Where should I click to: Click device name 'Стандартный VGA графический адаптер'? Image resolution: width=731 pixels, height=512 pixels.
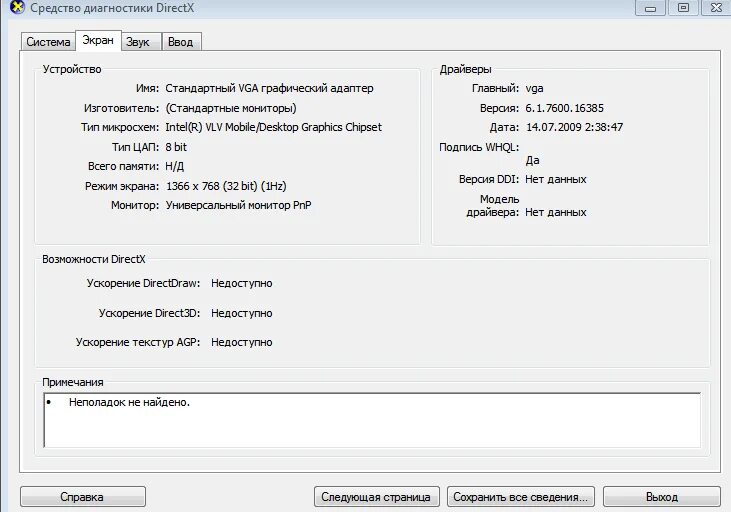tap(269, 88)
